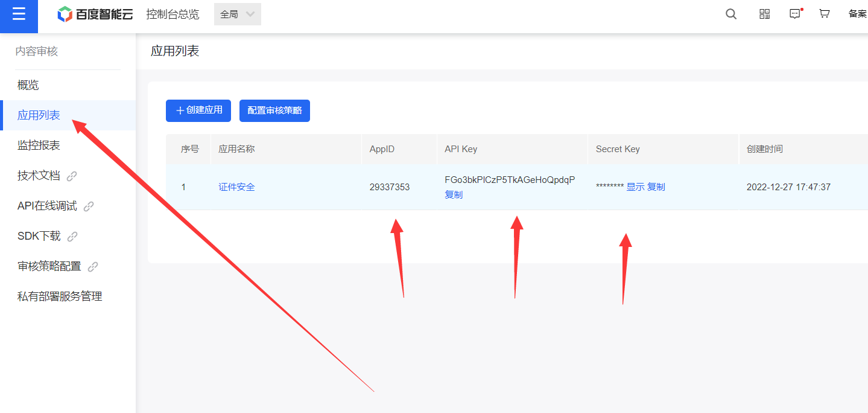This screenshot has width=868, height=413.
Task: Click the link icon beside SDK下载
Action: (x=72, y=237)
